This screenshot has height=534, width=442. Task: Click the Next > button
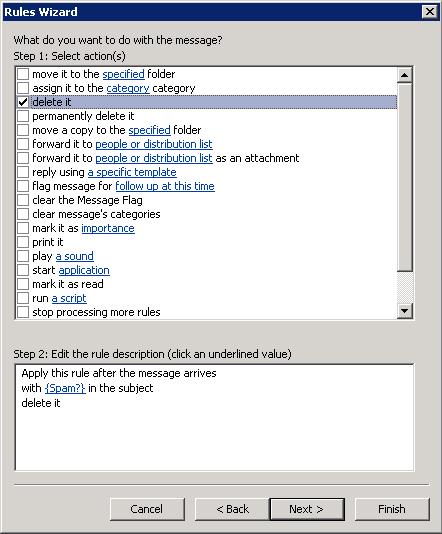tap(307, 509)
